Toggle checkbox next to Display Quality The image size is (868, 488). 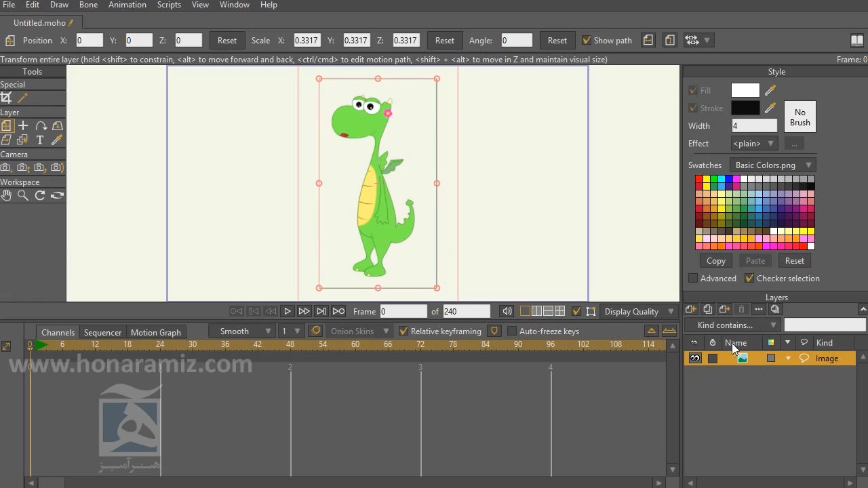pos(576,311)
